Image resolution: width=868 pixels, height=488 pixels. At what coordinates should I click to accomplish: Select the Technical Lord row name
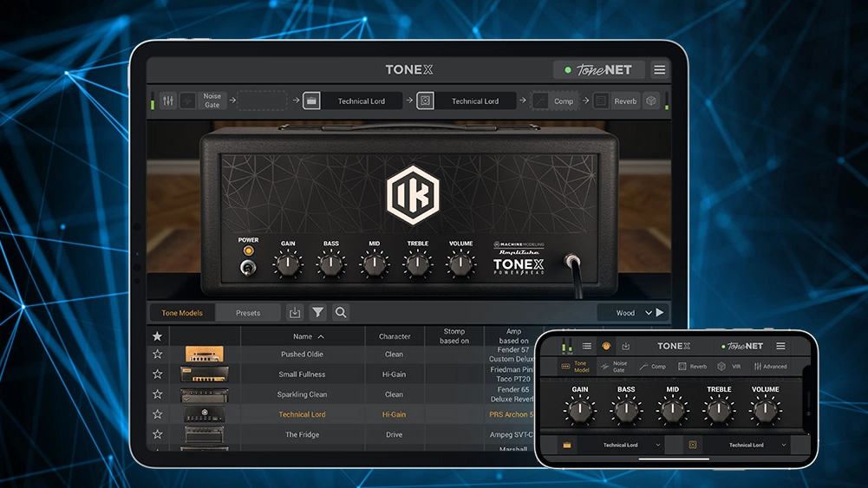tap(302, 414)
